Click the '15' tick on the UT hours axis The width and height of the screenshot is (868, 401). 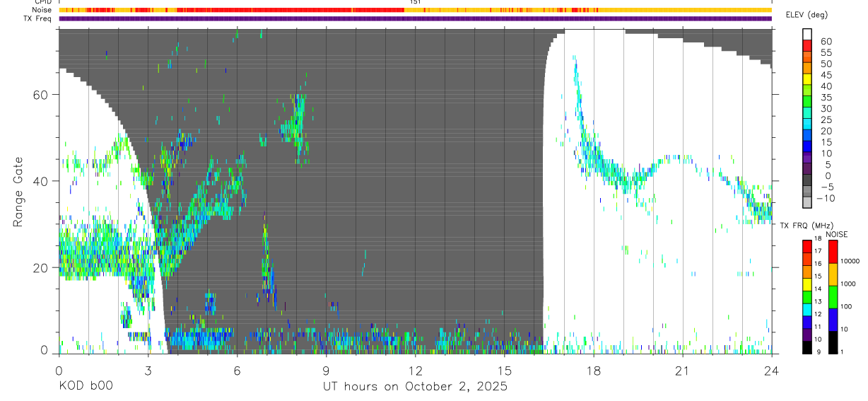(x=504, y=371)
